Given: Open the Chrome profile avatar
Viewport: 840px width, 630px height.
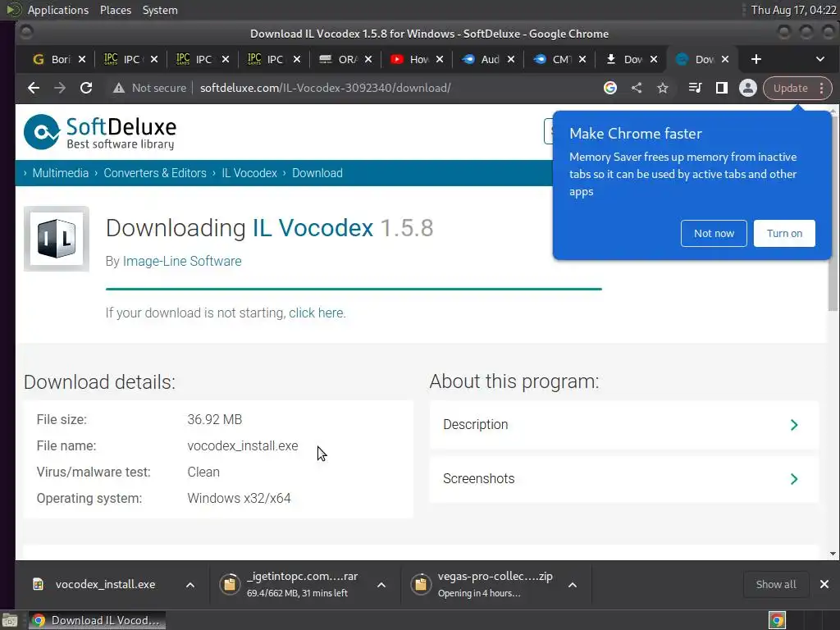Looking at the screenshot, I should point(748,88).
